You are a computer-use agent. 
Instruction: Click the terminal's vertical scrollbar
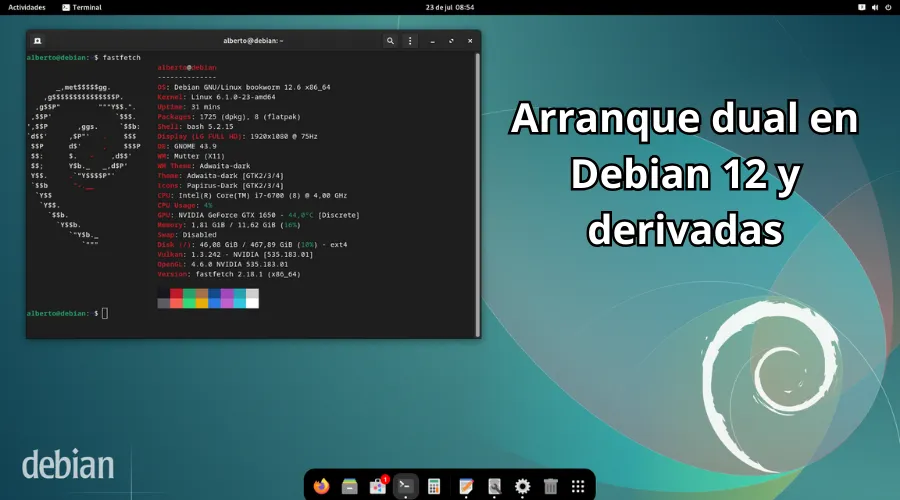(x=477, y=195)
